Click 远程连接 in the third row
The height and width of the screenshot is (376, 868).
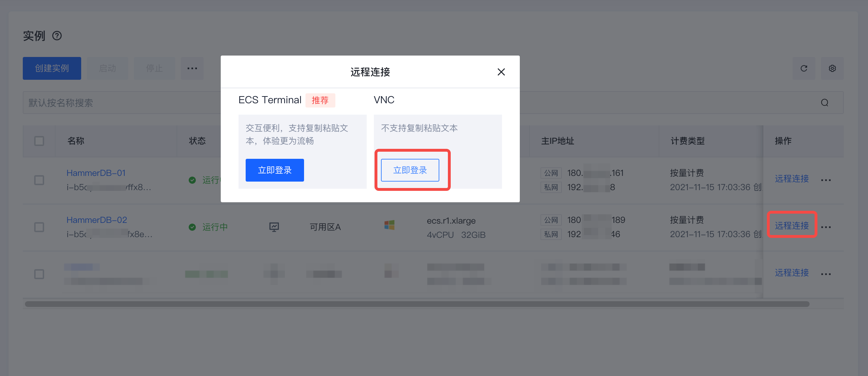click(x=792, y=273)
